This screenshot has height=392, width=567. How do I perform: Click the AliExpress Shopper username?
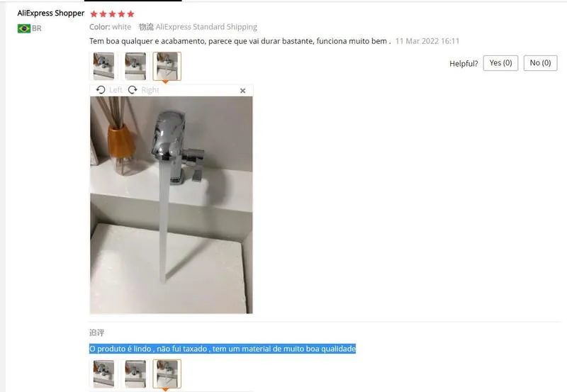click(x=50, y=13)
